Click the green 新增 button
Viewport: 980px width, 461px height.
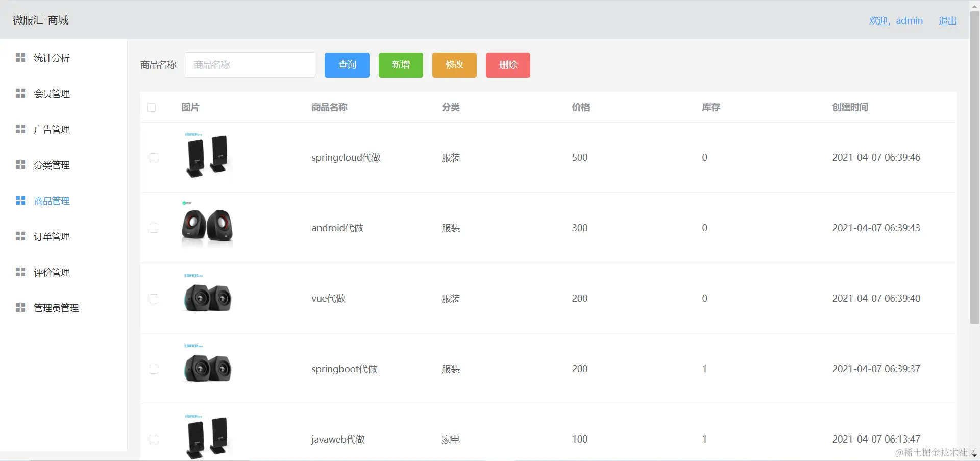pyautogui.click(x=401, y=65)
